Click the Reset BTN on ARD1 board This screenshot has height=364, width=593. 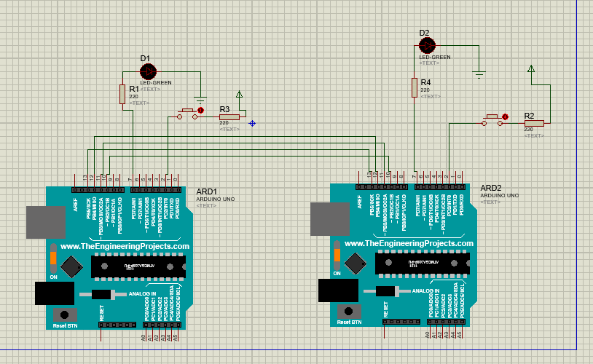pyautogui.click(x=65, y=314)
